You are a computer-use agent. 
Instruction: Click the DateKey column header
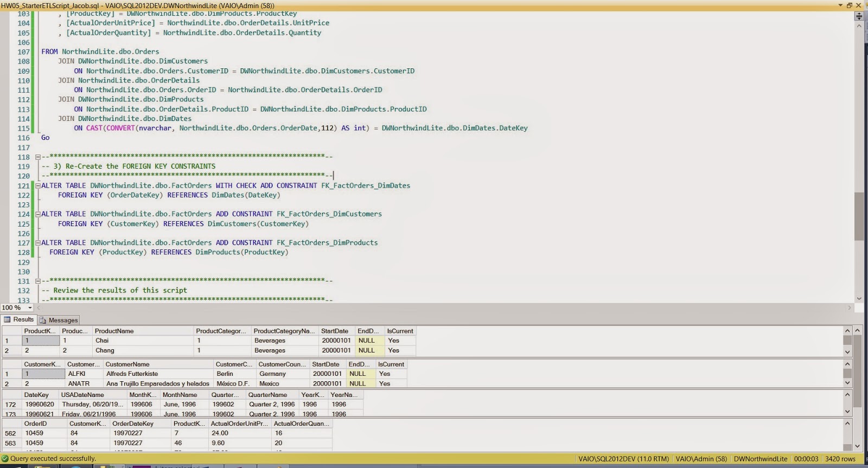tap(40, 395)
